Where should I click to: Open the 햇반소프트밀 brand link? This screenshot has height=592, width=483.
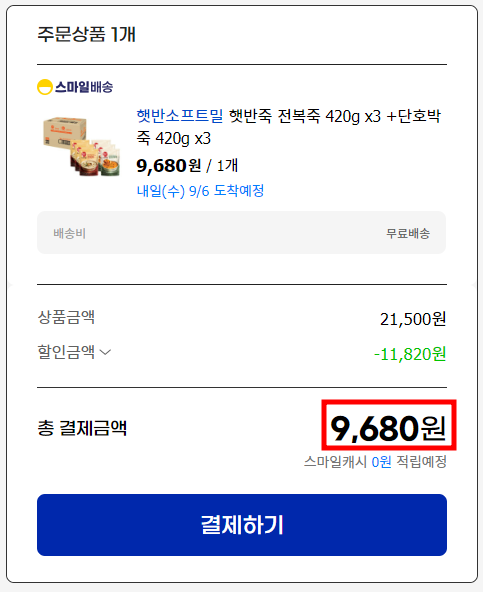tap(180, 116)
